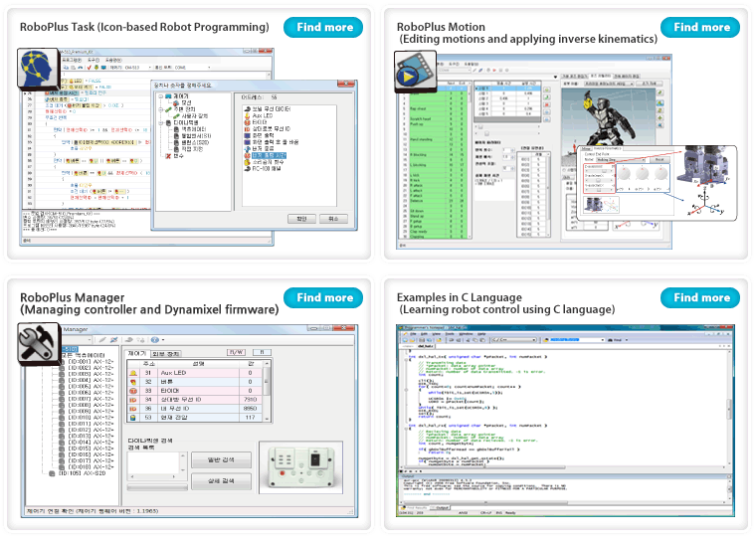Open the C language code editor screenshot
This screenshot has width=756, height=540.
(x=566, y=421)
